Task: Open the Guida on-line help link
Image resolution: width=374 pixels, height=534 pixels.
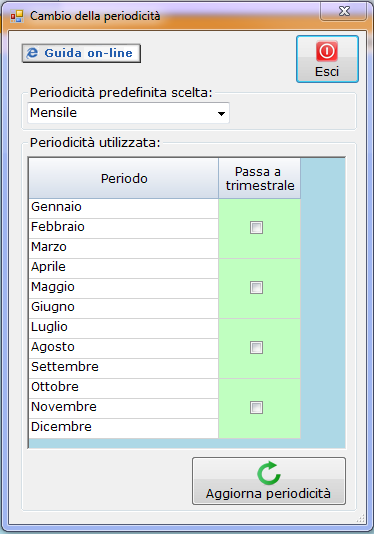Action: coord(81,53)
